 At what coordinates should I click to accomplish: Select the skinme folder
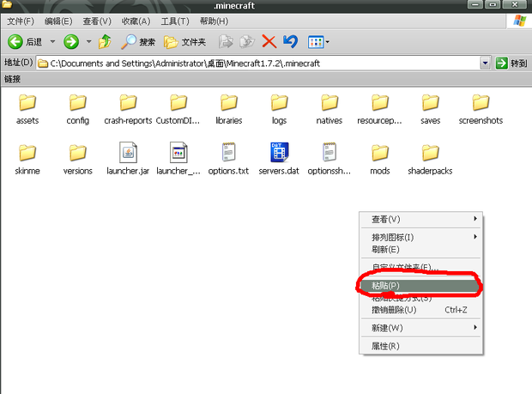tap(27, 159)
